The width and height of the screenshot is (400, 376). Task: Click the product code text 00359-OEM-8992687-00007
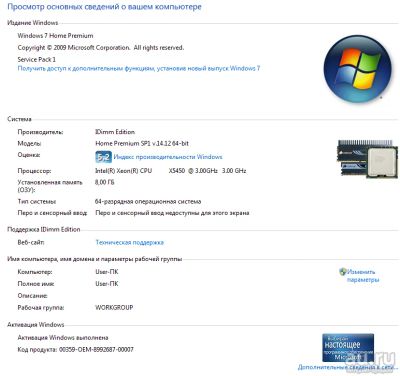pos(96,350)
